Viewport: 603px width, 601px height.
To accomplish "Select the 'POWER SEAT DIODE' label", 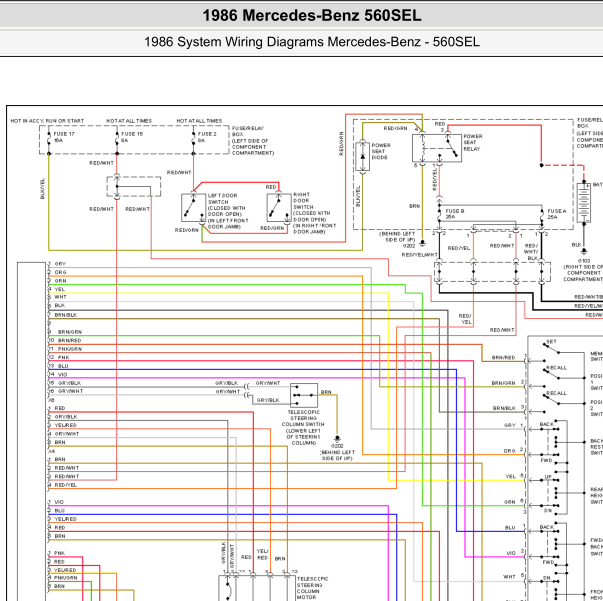I will coord(381,151).
